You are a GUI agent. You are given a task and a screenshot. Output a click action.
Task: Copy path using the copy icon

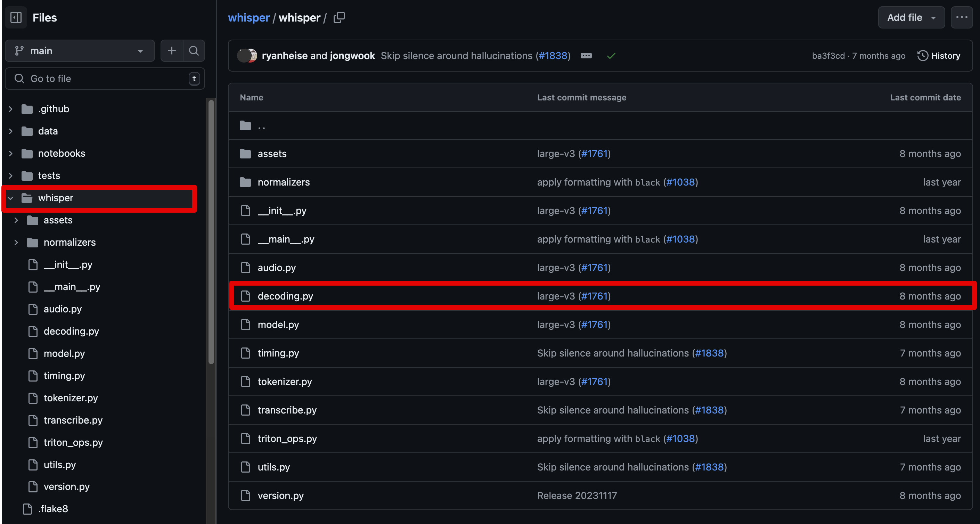[x=338, y=17]
